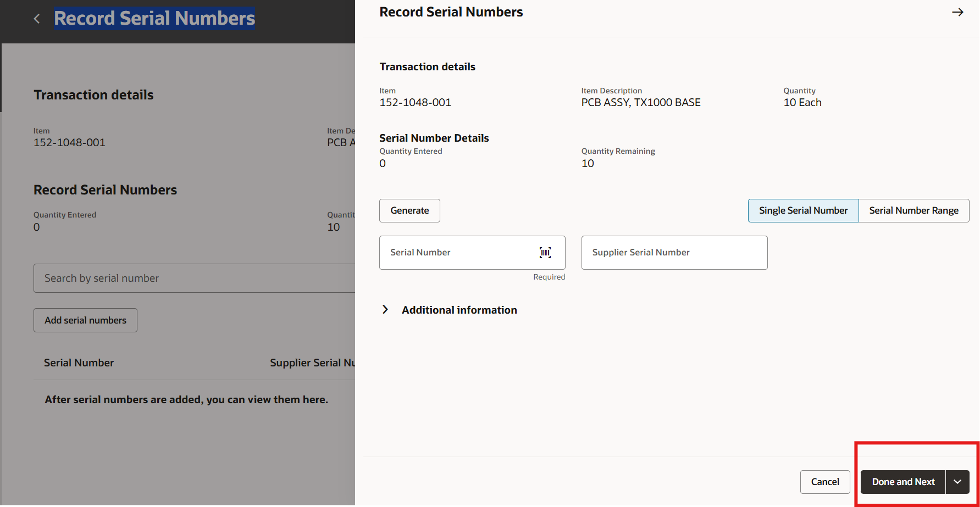Click the Generate button
The height and width of the screenshot is (507, 980).
pos(409,210)
